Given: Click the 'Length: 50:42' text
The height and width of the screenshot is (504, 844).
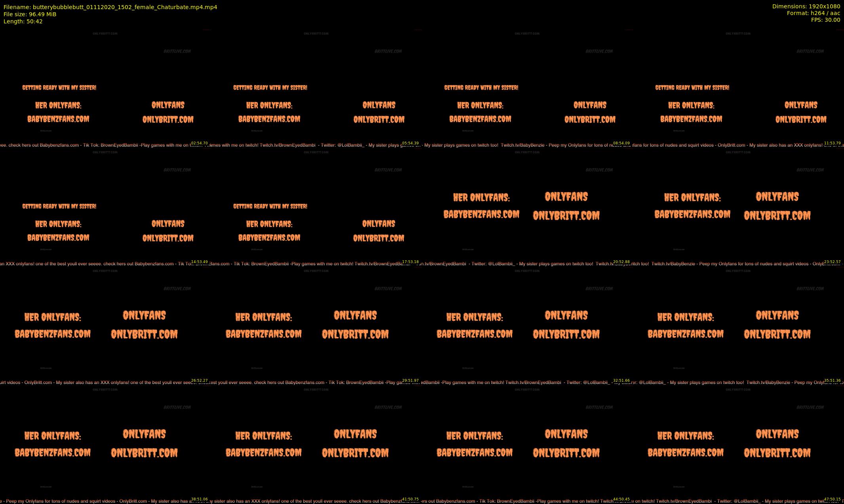Looking at the screenshot, I should [23, 21].
